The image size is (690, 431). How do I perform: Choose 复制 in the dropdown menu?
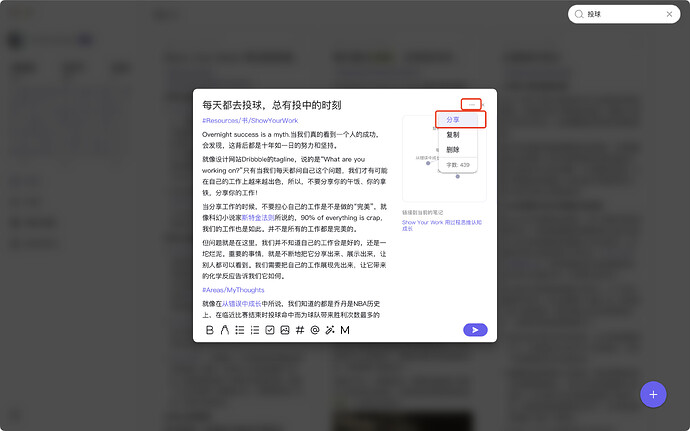point(454,134)
